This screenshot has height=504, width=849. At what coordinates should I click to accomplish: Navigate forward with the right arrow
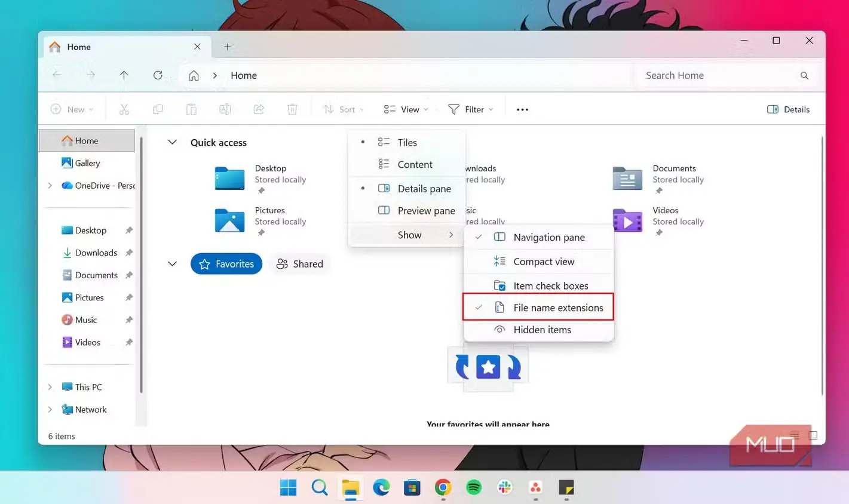[x=91, y=75]
